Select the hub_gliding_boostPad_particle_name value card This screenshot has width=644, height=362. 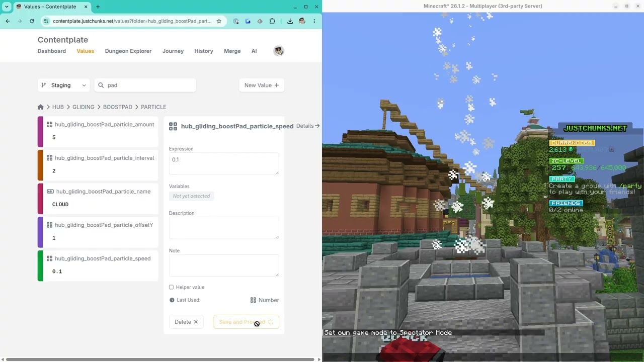click(x=98, y=199)
